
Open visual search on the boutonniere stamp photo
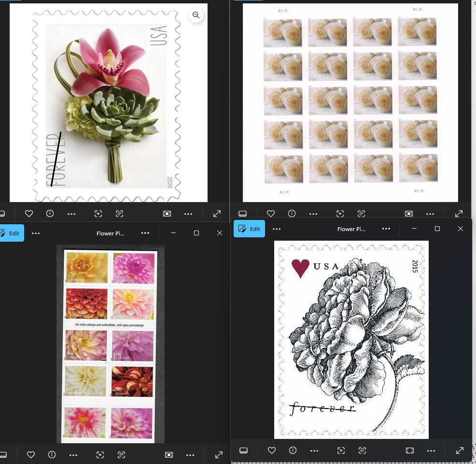click(98, 213)
